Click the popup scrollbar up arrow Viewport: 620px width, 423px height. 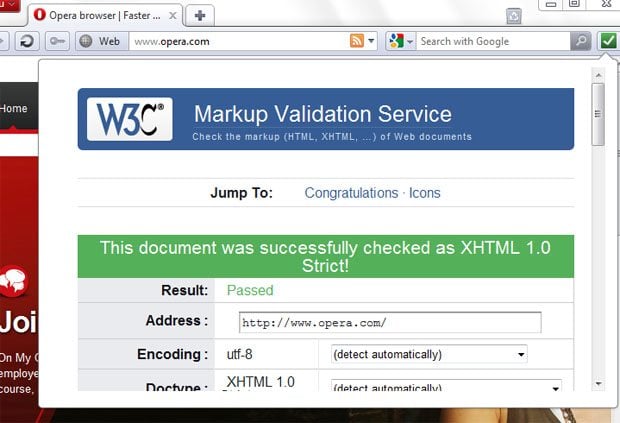598,75
